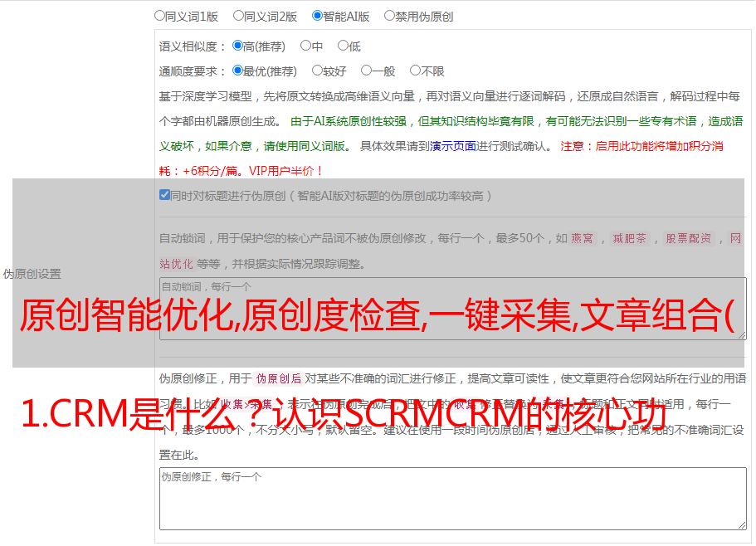Grab the 伪原创修正 textarea resize handle
This screenshot has height=546, width=756.
(x=742, y=525)
